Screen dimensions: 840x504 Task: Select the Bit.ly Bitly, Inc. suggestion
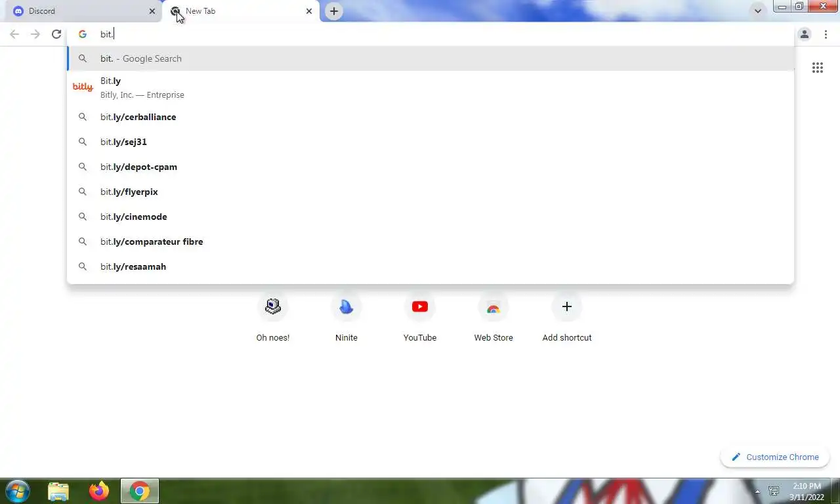(x=430, y=87)
